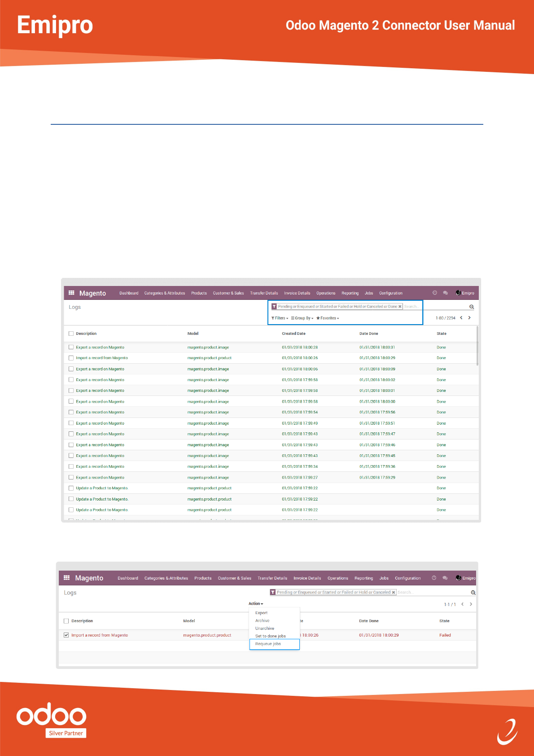
Task: Select 'Set to done jobs' in Action menu
Action: coord(271,636)
